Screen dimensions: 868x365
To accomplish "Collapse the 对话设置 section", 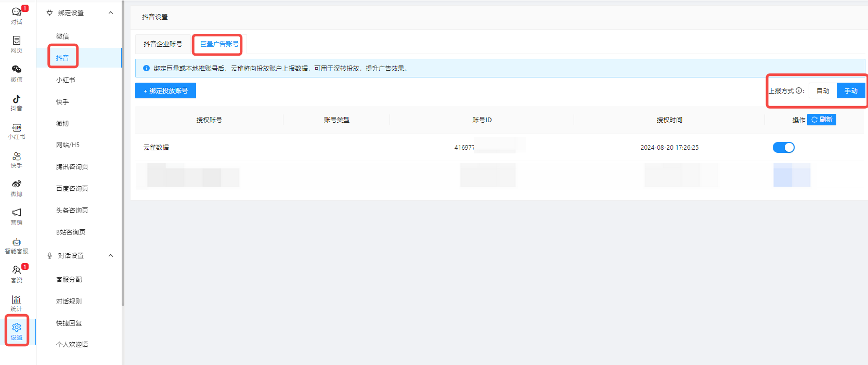I will coord(111,256).
